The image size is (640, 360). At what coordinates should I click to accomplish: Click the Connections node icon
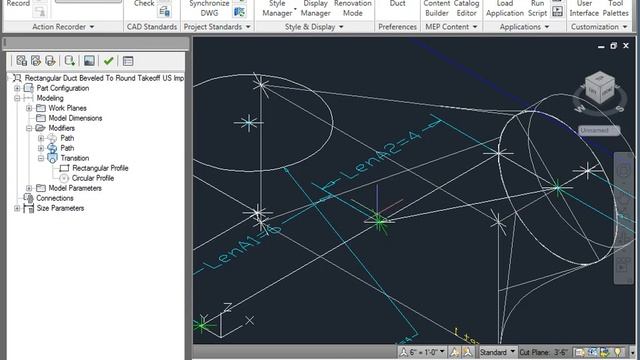pyautogui.click(x=29, y=198)
